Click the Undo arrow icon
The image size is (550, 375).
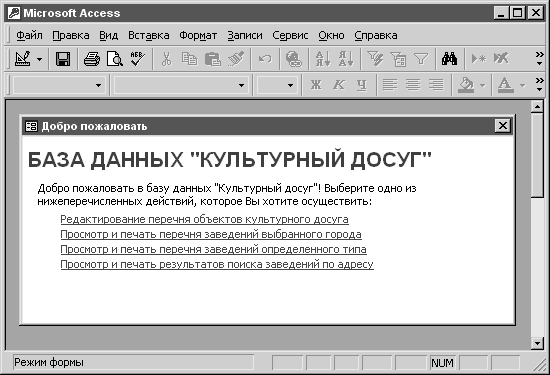pos(265,59)
